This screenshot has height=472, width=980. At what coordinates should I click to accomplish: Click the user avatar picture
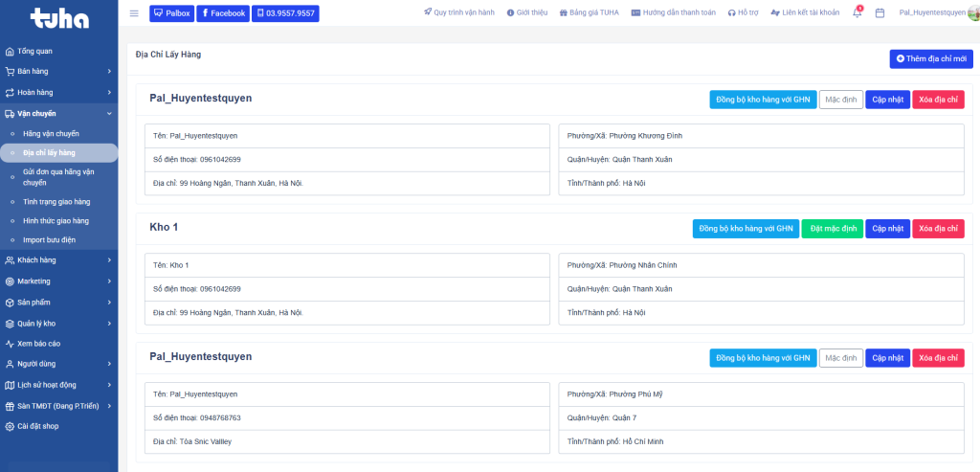(973, 13)
